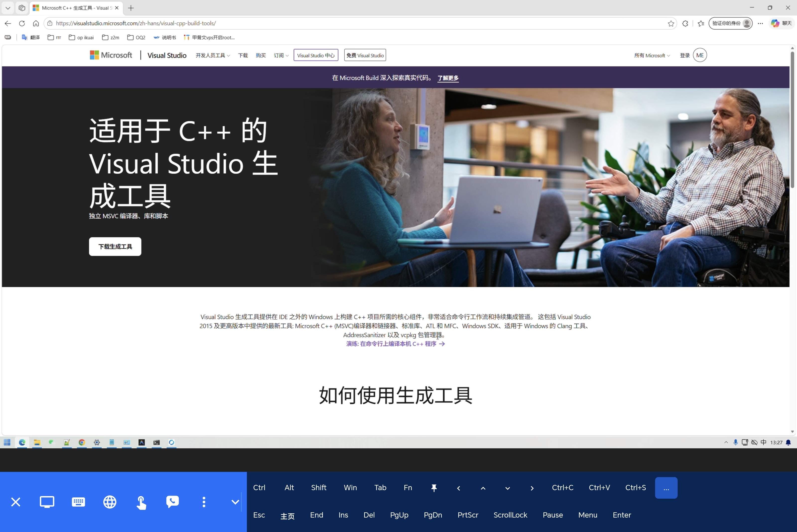Open the favorites list icon

coord(701,23)
